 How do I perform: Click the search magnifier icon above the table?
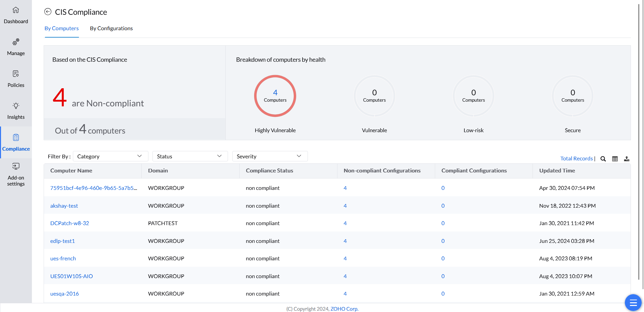tap(603, 159)
